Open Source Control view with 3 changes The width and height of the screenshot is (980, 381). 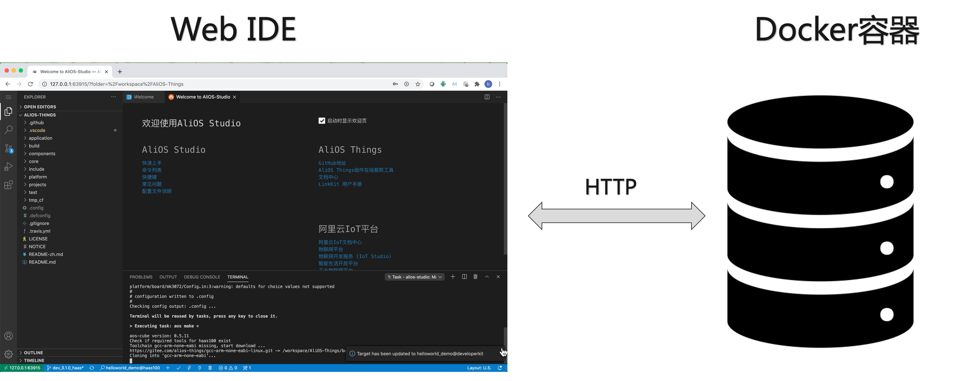(x=8, y=148)
